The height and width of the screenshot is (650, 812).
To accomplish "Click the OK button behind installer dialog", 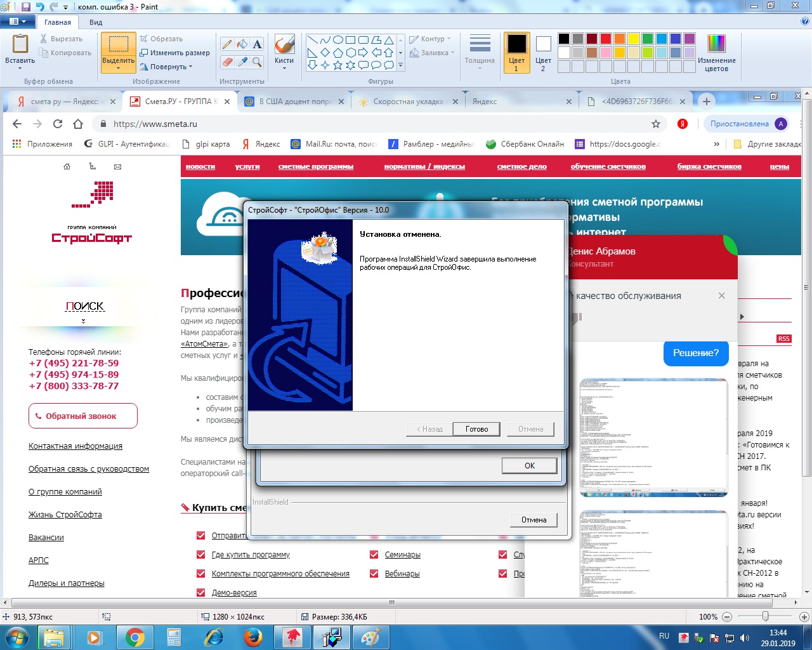I will tap(530, 465).
